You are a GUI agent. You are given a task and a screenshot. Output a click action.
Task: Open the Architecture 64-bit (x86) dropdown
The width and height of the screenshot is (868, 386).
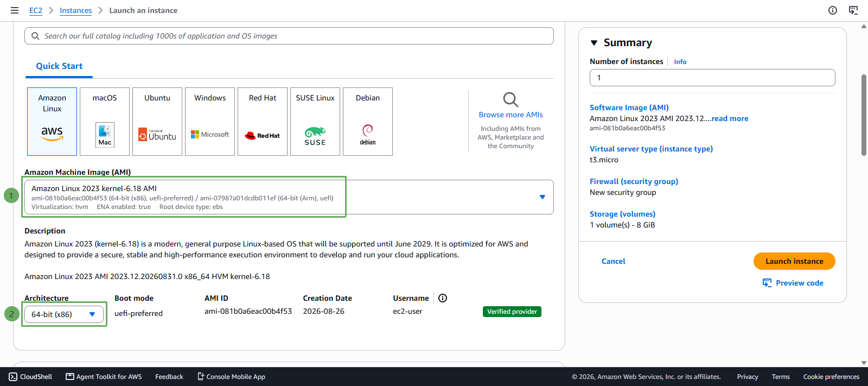(64, 314)
